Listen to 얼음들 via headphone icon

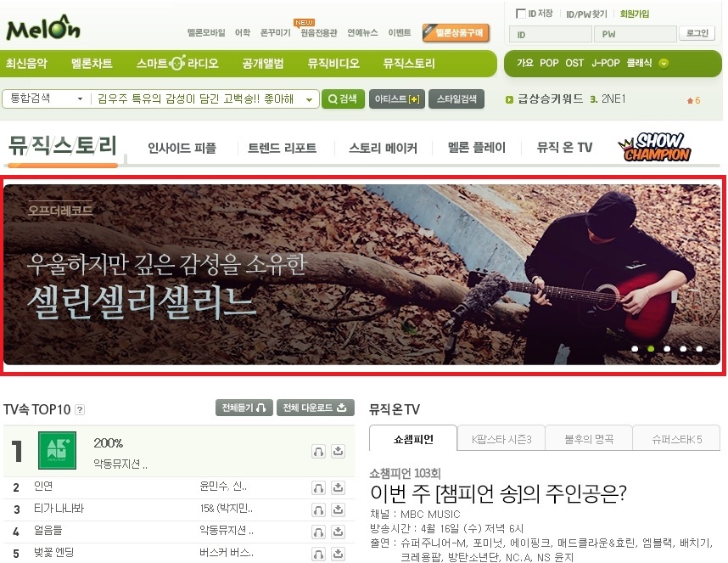point(318,532)
